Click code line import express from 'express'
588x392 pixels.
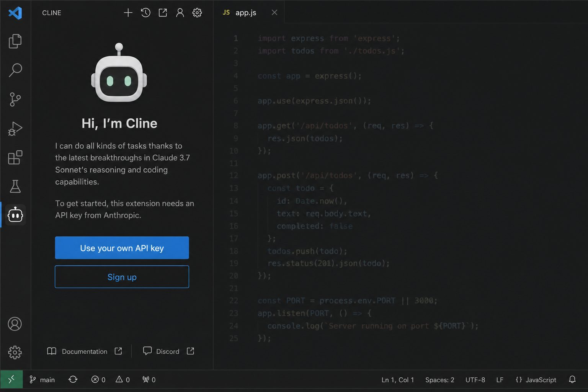coord(329,38)
